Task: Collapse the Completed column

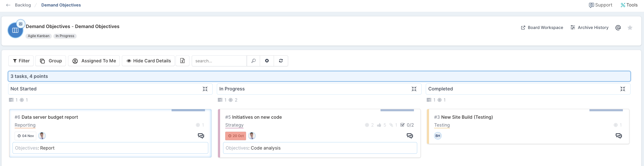Action: coord(623,89)
